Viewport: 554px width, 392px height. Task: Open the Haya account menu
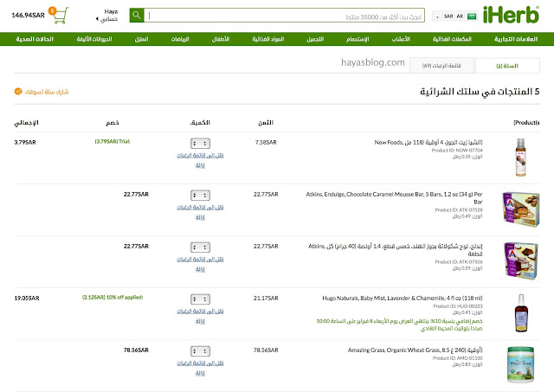tap(107, 16)
